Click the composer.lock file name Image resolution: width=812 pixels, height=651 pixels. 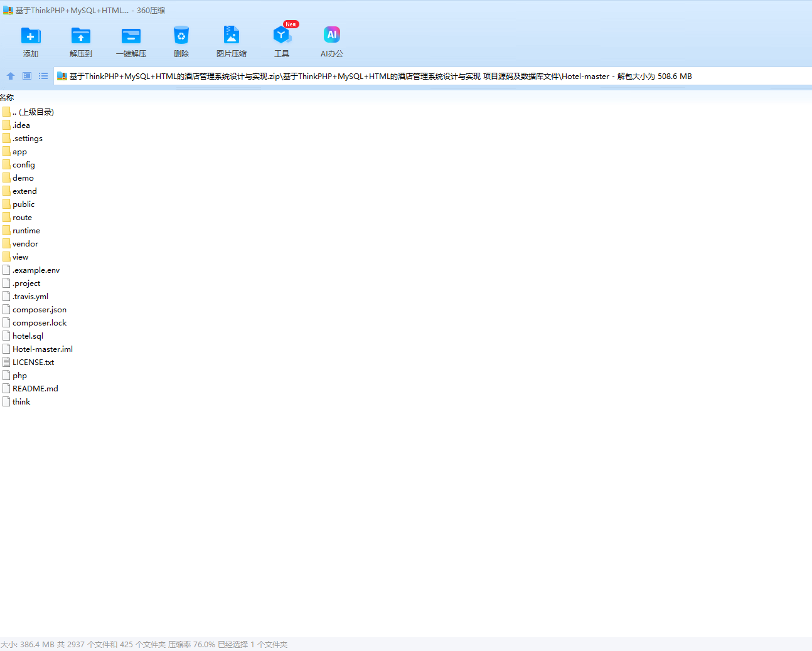(40, 323)
